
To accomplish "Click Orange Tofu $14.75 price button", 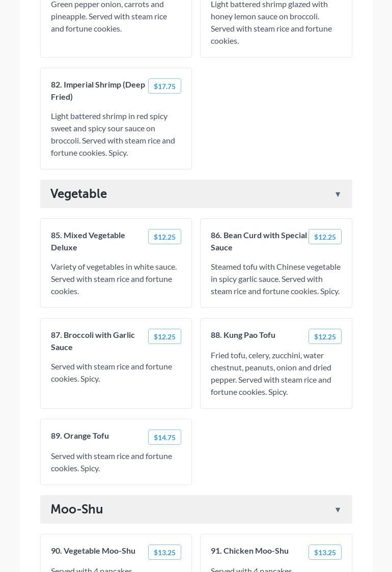I will (x=164, y=438).
